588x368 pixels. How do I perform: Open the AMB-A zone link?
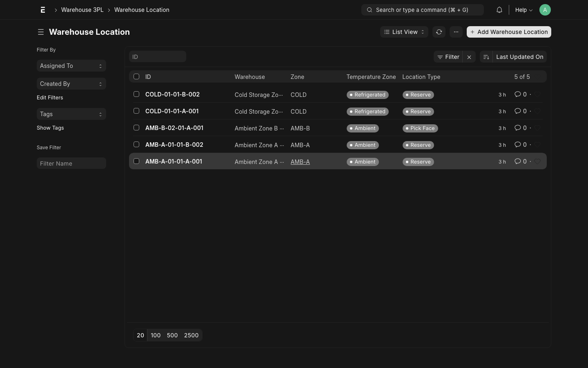point(300,162)
